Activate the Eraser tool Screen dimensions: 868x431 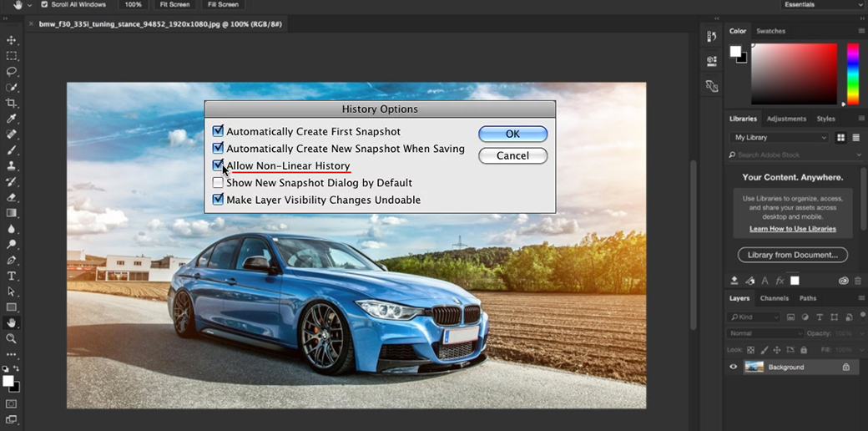12,197
